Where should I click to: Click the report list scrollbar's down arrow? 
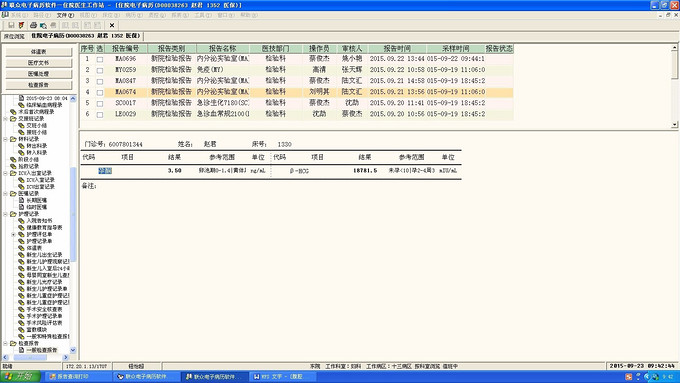tap(674, 124)
